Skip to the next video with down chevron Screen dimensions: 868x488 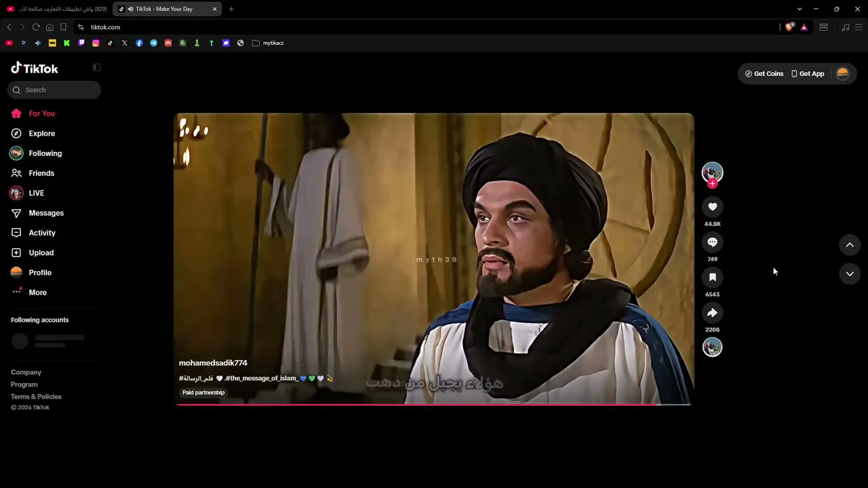tap(850, 274)
